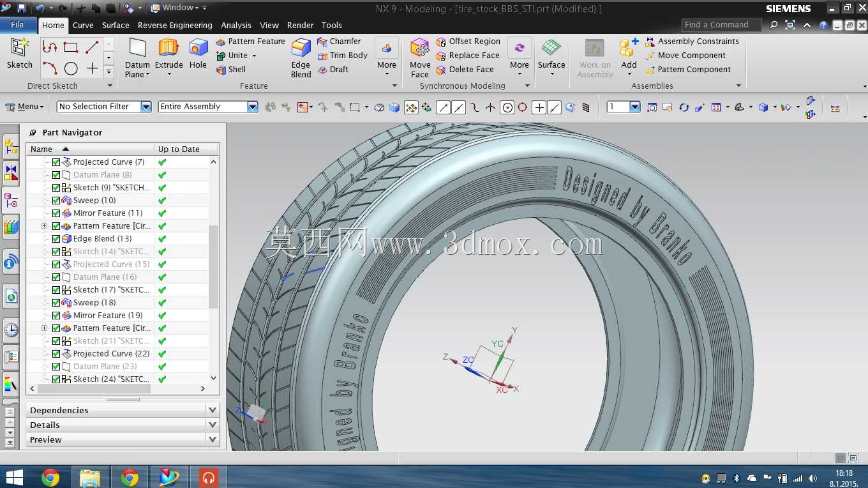The image size is (868, 488).
Task: Select the Move Component tool
Action: [x=685, y=56]
